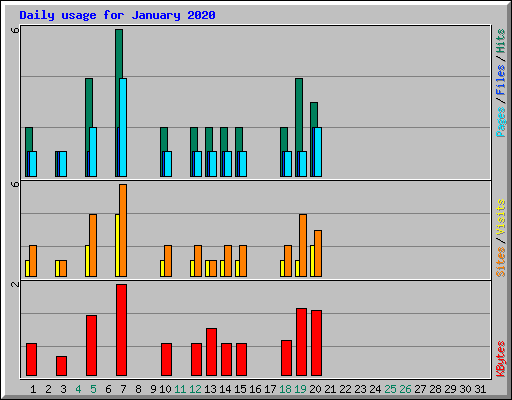Click the 'Visits' legend label
Screen dimensions: 512x400
click(x=500, y=218)
